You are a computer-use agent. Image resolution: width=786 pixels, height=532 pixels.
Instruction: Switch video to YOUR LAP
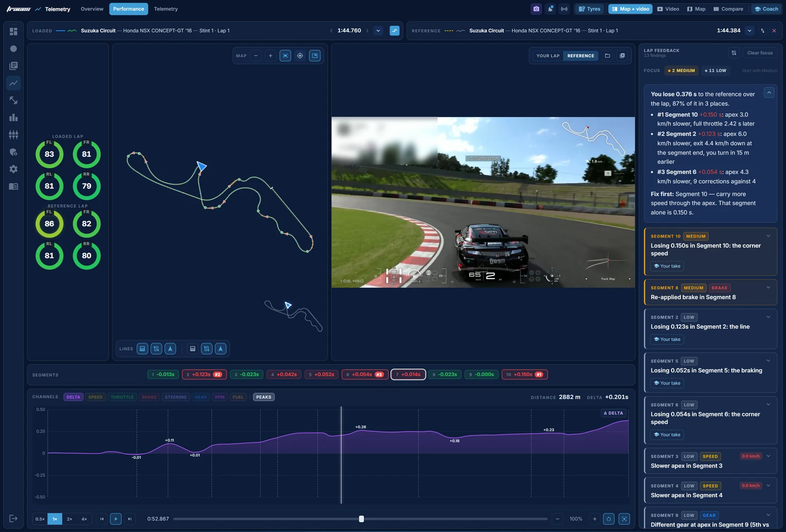pyautogui.click(x=548, y=56)
